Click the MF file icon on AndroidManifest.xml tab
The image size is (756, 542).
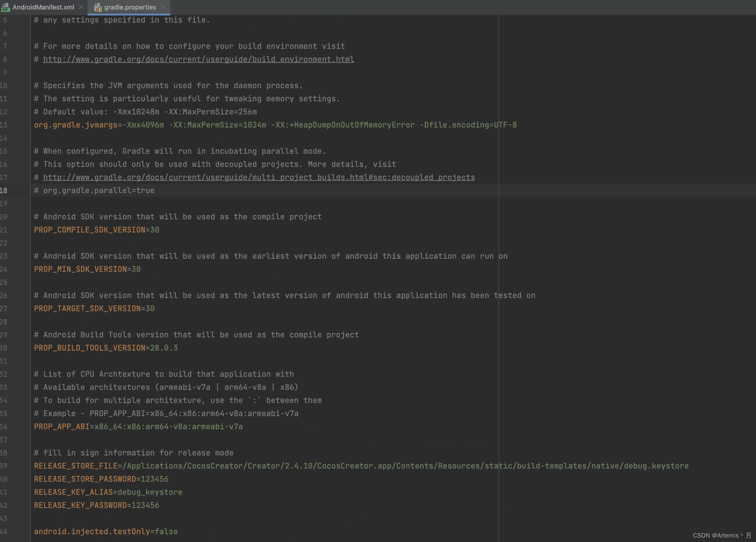coord(5,7)
